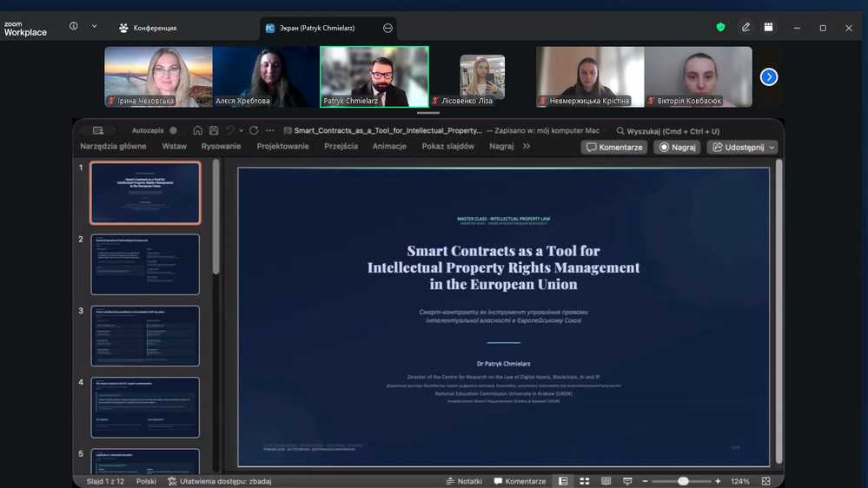
Task: Click the green encryption shield icon
Action: coord(720,28)
